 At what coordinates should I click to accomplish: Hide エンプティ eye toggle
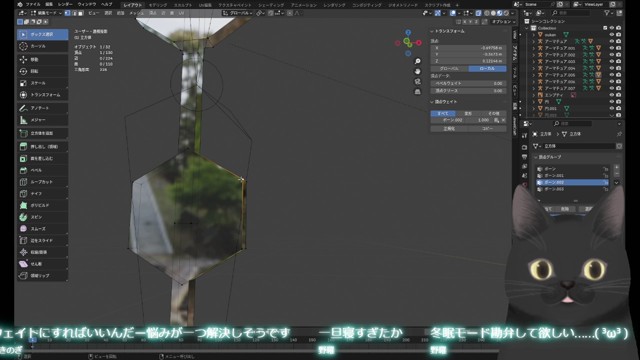coord(611,95)
